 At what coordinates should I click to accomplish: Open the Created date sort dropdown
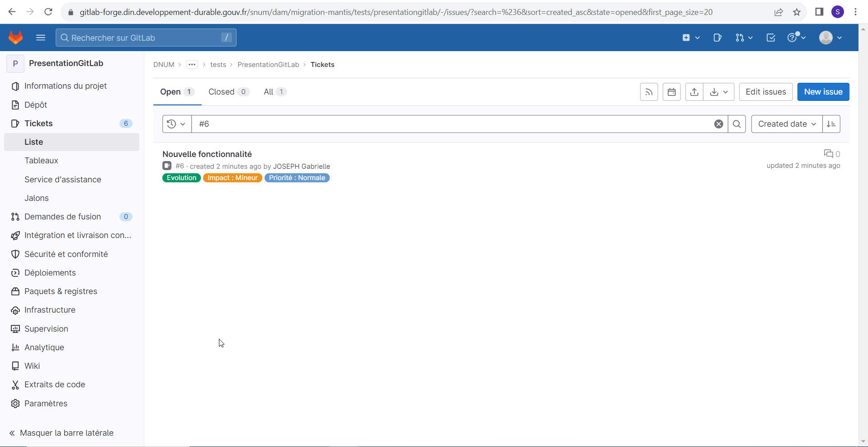pyautogui.click(x=787, y=124)
